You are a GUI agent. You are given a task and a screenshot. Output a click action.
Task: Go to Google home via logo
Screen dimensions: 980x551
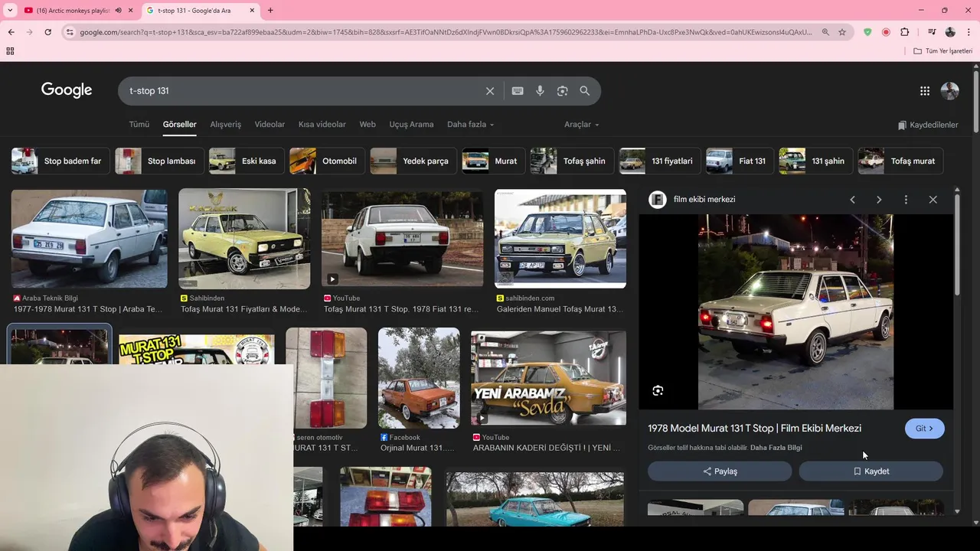pos(67,90)
